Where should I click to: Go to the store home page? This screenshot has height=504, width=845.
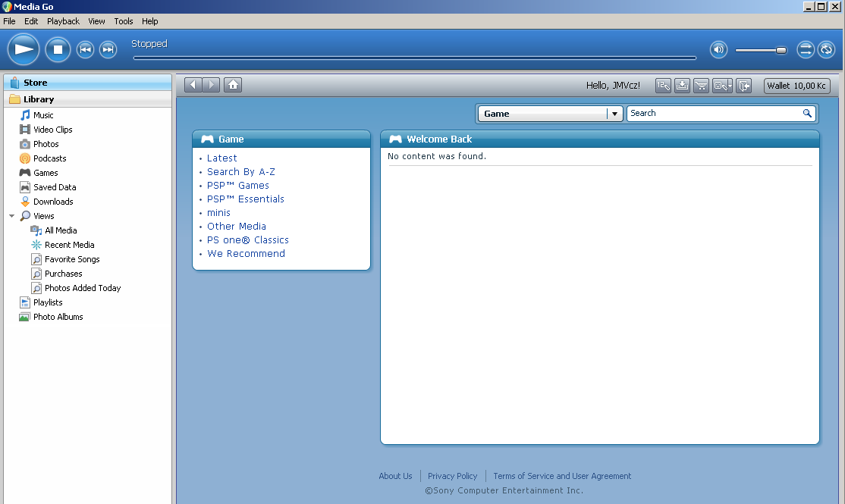(233, 85)
